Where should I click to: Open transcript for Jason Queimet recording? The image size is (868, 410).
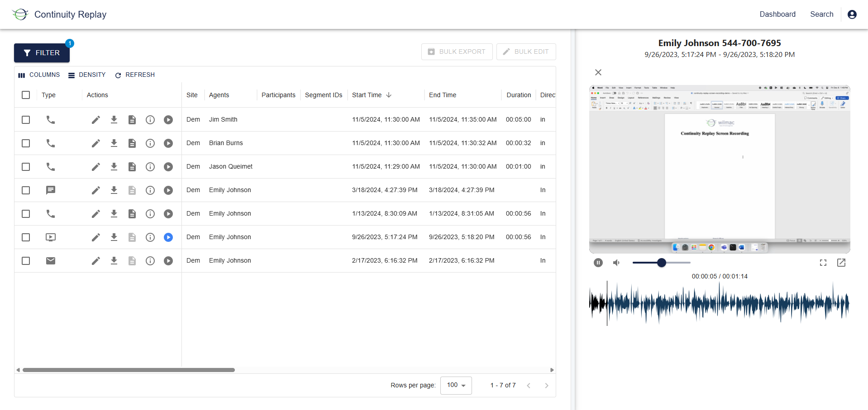pos(132,167)
